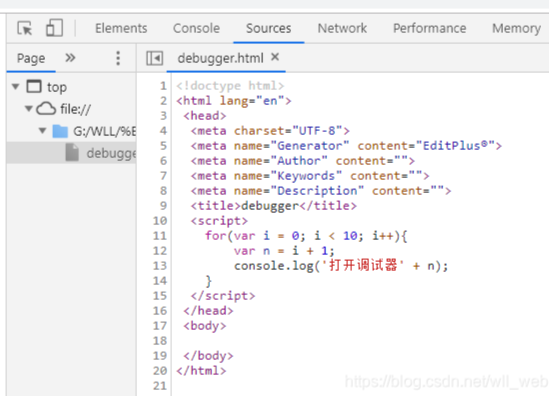Open the Memory tab

(516, 28)
